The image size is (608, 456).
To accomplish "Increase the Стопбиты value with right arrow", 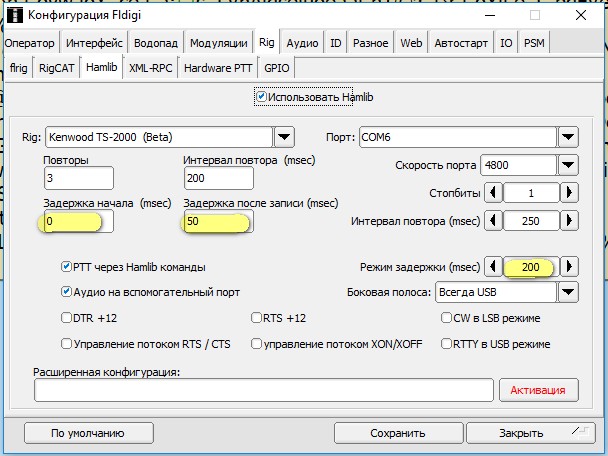I will [x=569, y=192].
